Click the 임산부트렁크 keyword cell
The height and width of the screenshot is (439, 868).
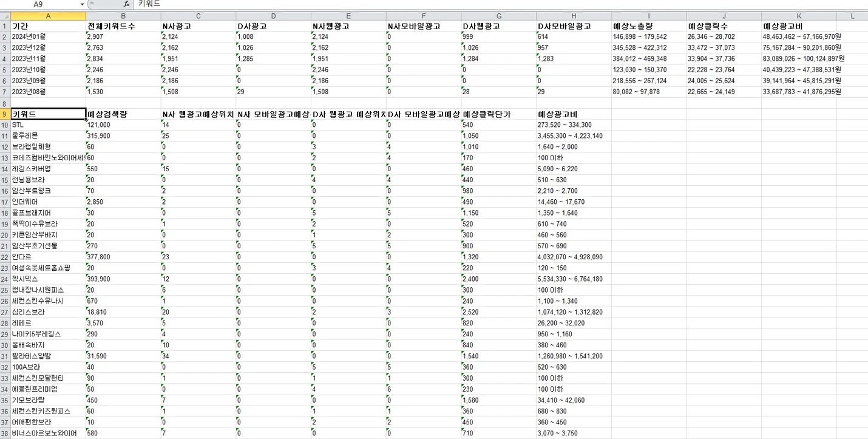tap(48, 191)
